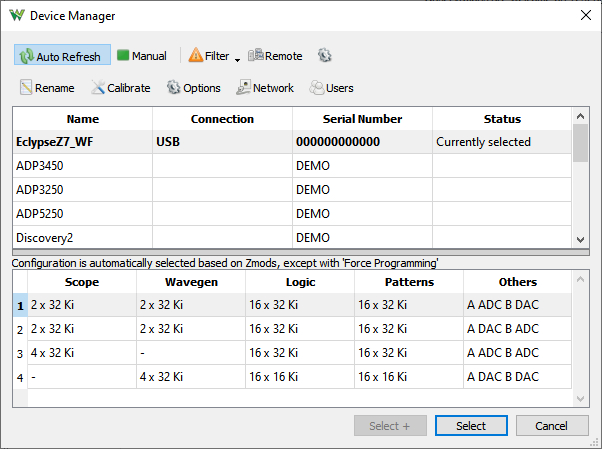The height and width of the screenshot is (449, 602).
Task: Click device list scrollbar up arrow
Action: point(580,116)
